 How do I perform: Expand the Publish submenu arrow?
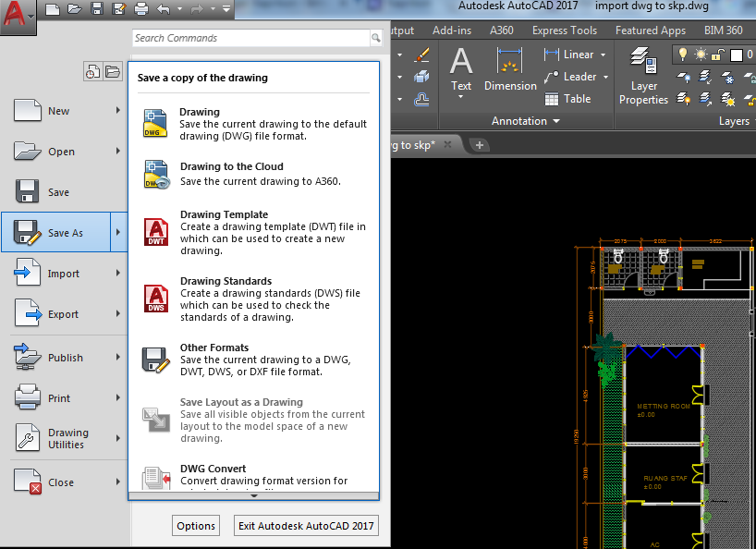[118, 357]
